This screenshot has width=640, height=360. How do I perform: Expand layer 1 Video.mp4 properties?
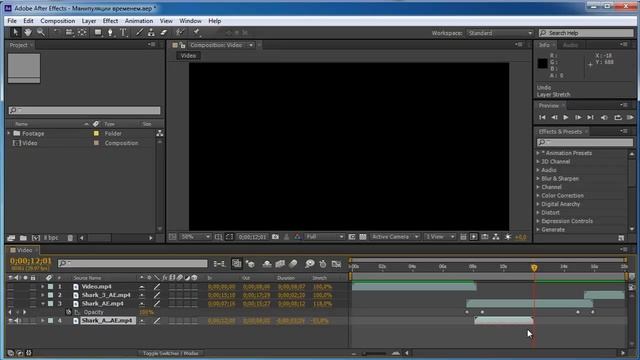click(42, 287)
